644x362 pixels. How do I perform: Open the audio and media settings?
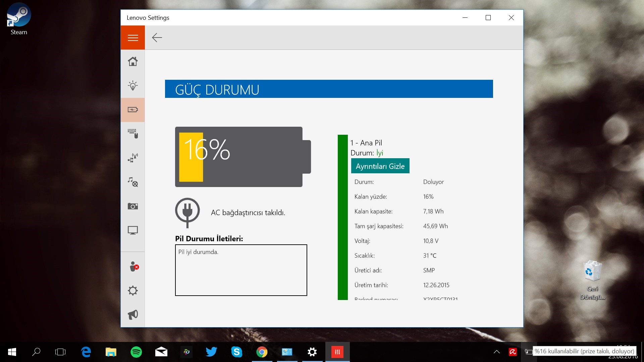coord(133,182)
